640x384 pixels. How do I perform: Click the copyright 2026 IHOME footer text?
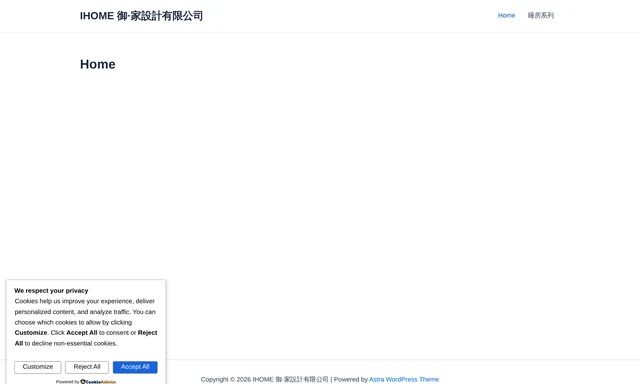(264, 379)
